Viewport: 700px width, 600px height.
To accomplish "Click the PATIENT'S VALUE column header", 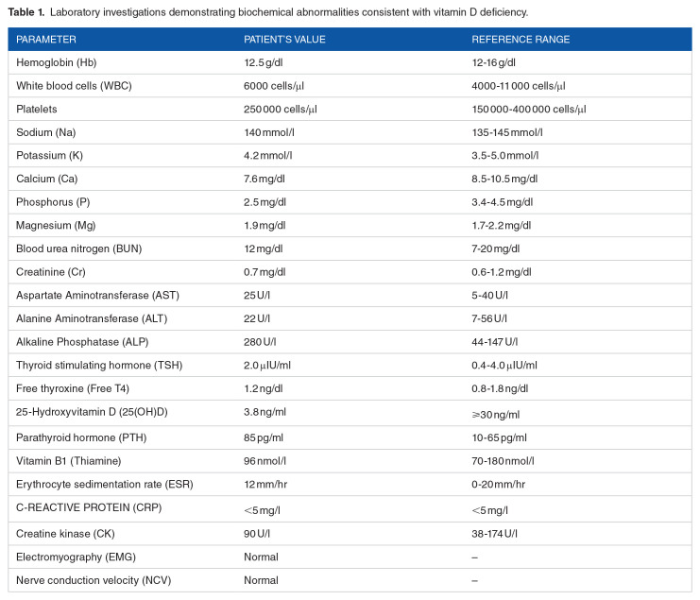I will [283, 40].
